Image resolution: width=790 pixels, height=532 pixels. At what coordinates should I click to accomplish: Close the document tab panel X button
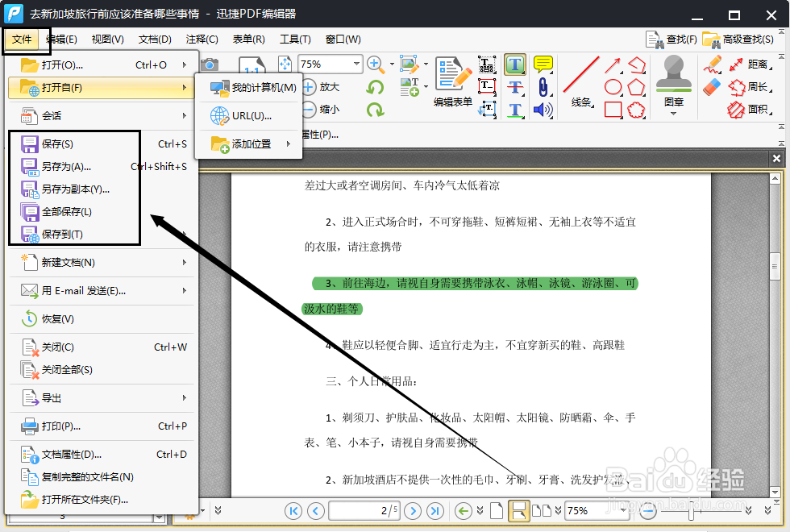pyautogui.click(x=776, y=158)
